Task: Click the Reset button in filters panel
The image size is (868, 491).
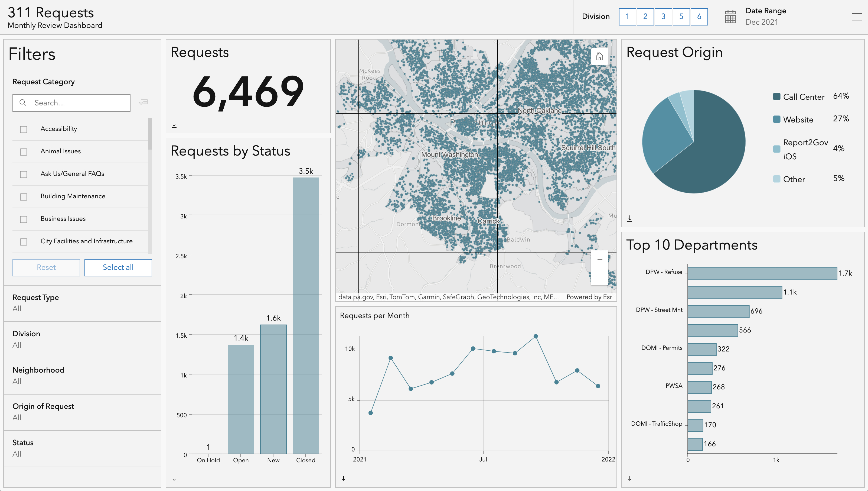Action: [46, 267]
